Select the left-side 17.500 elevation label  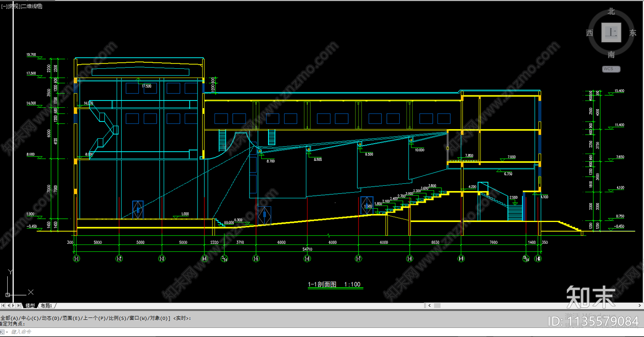point(31,74)
